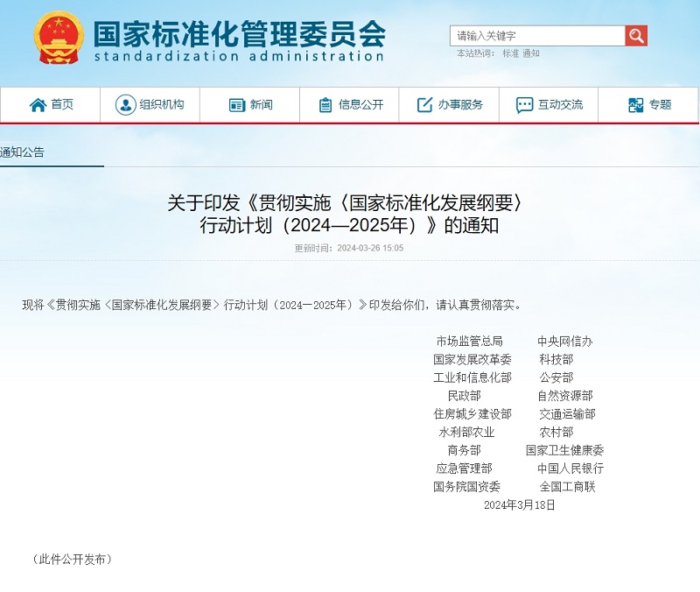Click the house icon beside 首页
The height and width of the screenshot is (592, 700).
coord(38,105)
